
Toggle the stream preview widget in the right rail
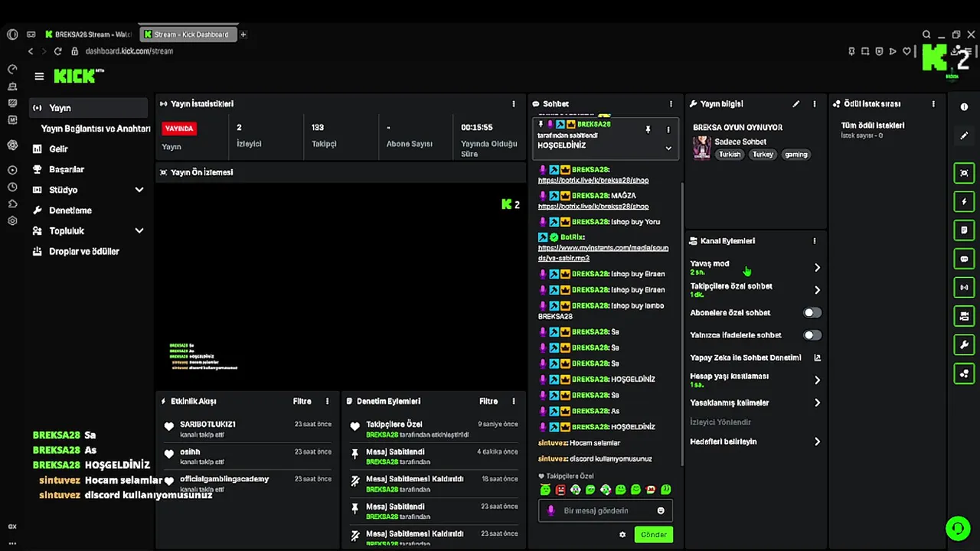964,173
